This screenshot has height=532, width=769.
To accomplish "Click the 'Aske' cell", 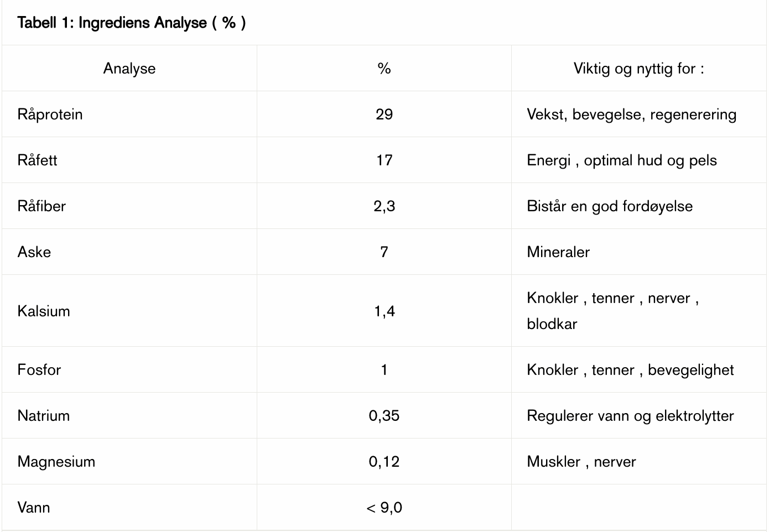I will tap(34, 252).
